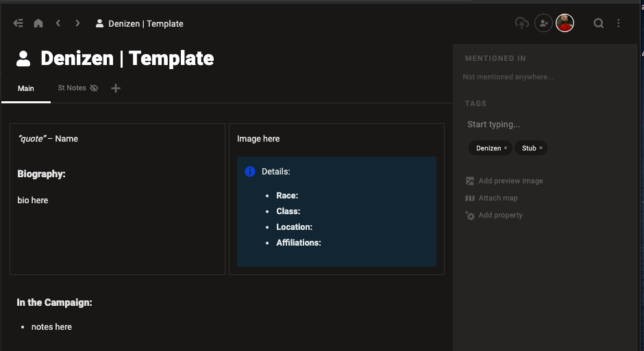Go to the home page
This screenshot has width=644, height=351.
point(38,23)
